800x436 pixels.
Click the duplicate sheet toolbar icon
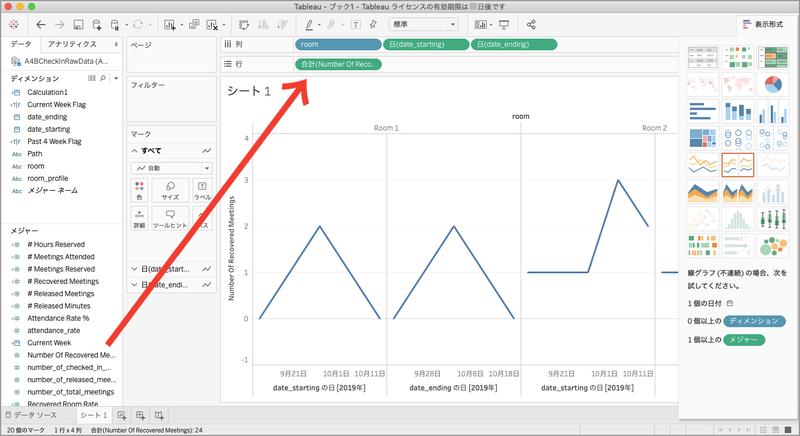click(194, 24)
